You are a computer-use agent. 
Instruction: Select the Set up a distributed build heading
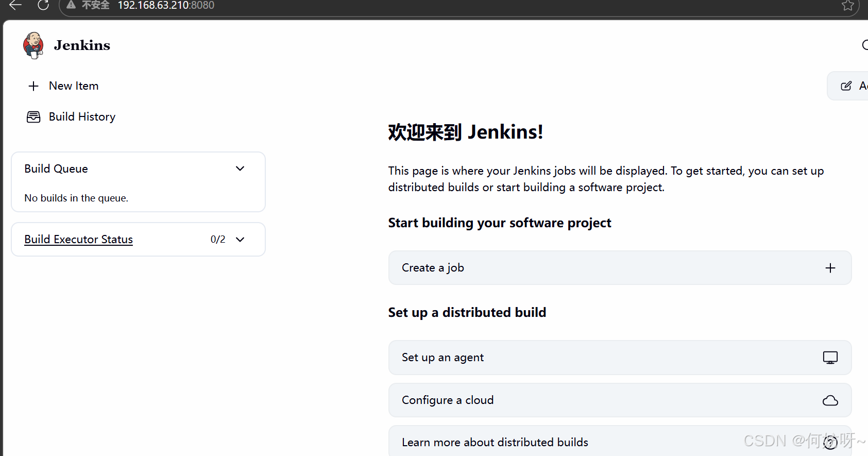[467, 313]
